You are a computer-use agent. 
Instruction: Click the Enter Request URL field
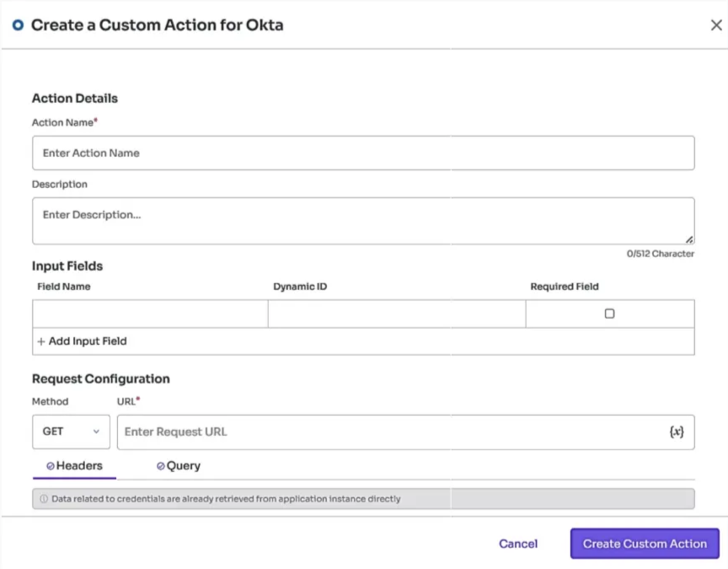point(392,432)
